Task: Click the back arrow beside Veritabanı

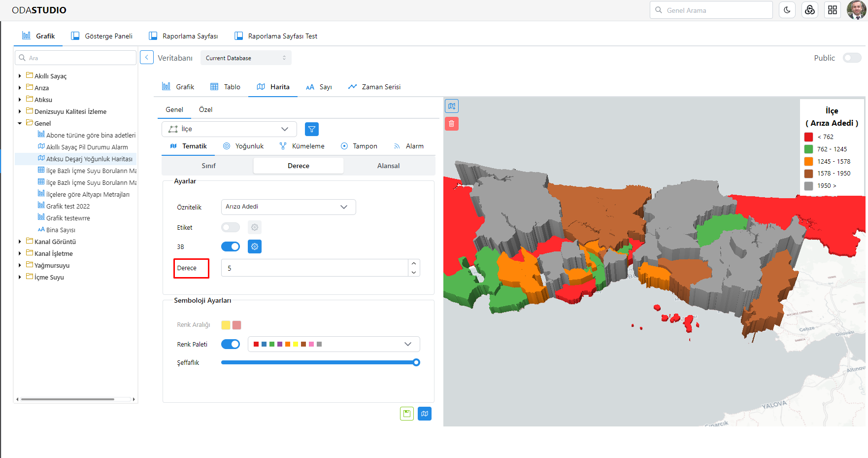Action: (146, 58)
